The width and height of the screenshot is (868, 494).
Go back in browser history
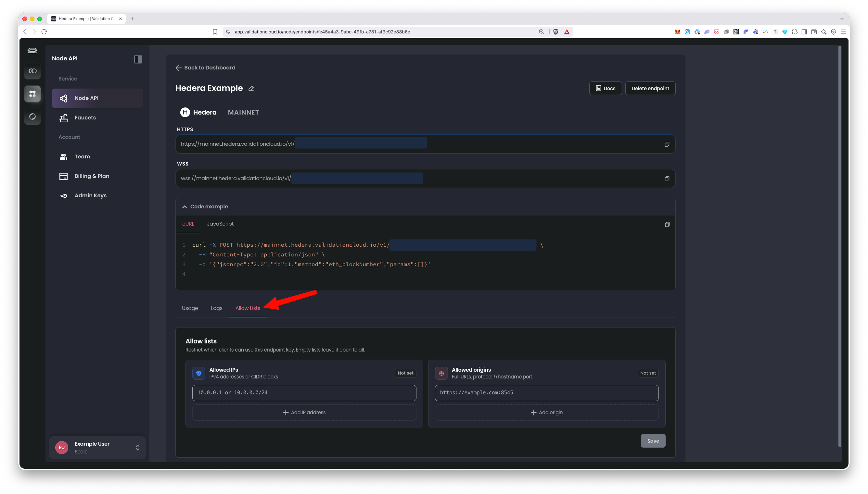(25, 31)
